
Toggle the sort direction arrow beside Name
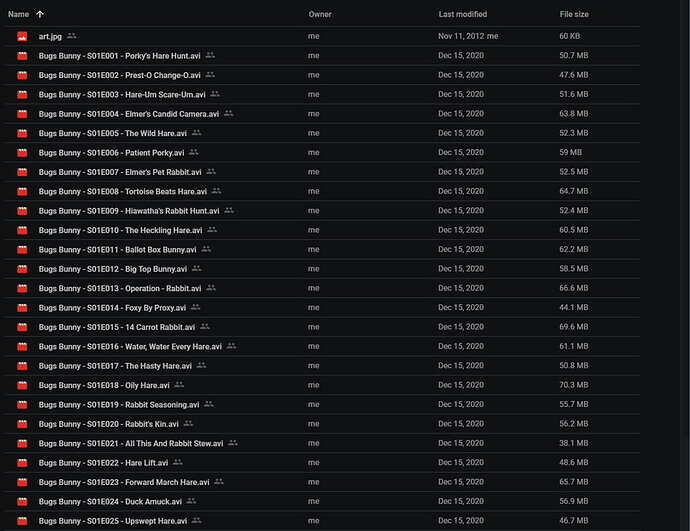click(x=40, y=14)
